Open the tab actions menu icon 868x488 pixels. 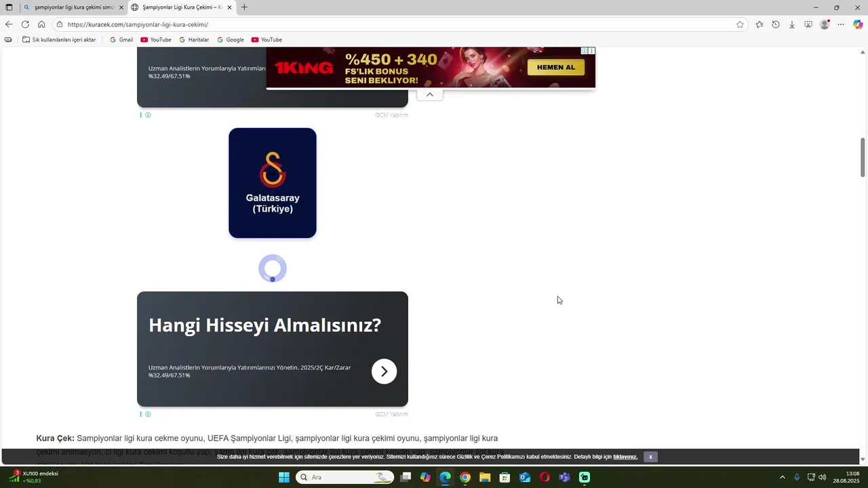click(9, 7)
